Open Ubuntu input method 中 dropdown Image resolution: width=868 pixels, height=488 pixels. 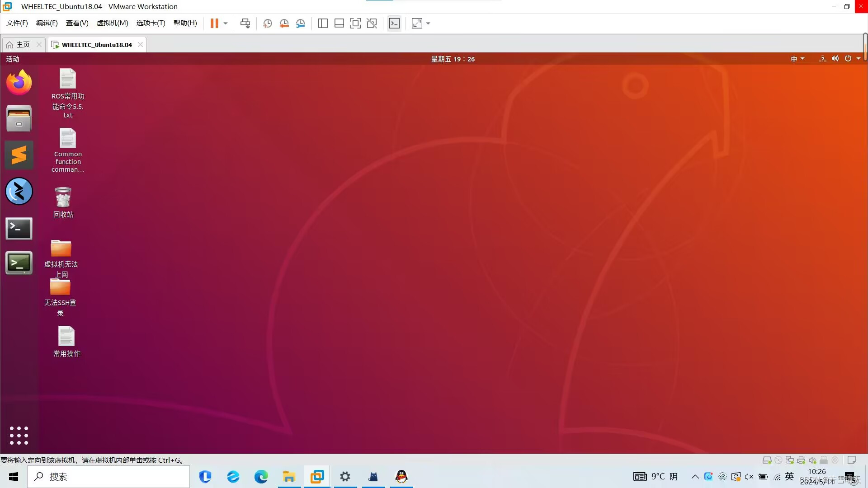pyautogui.click(x=797, y=59)
